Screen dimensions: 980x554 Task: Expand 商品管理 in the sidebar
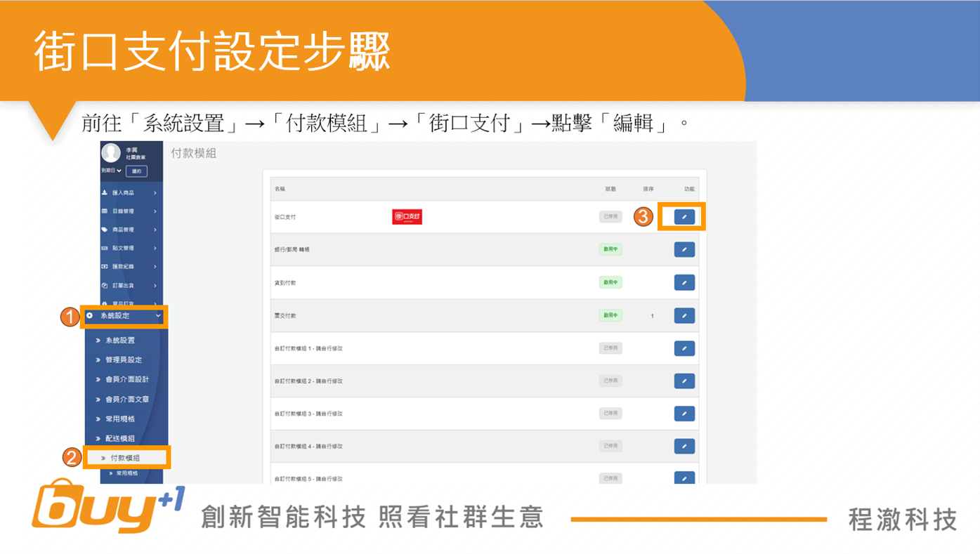point(130,230)
